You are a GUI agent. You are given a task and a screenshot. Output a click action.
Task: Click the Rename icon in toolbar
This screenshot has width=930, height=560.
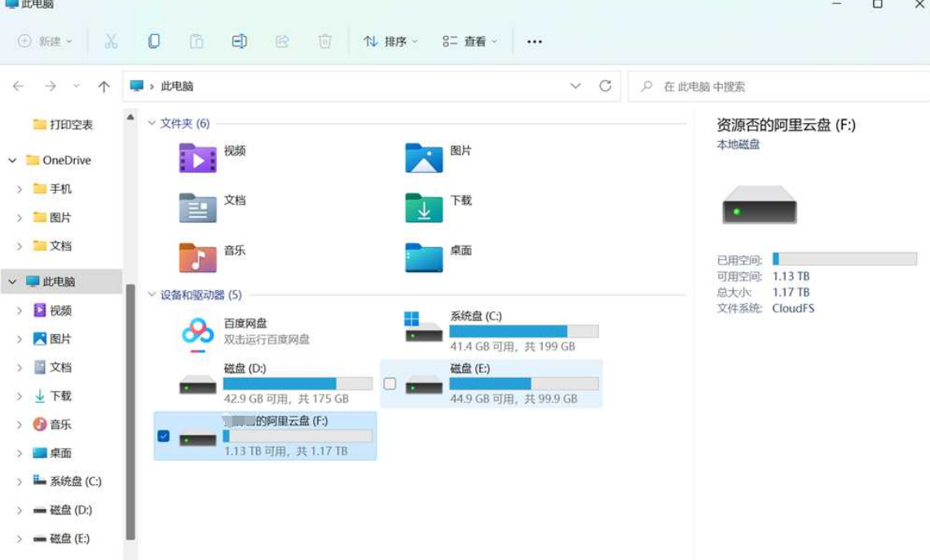pos(239,41)
